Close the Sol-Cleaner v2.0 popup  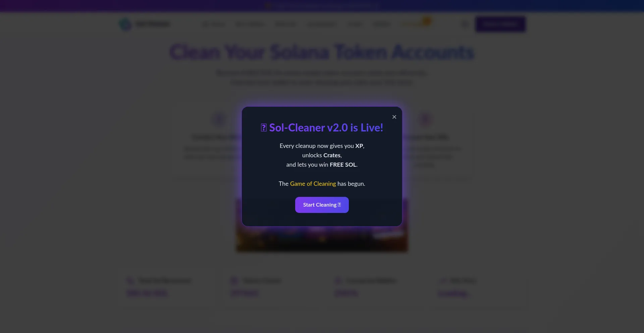394,117
